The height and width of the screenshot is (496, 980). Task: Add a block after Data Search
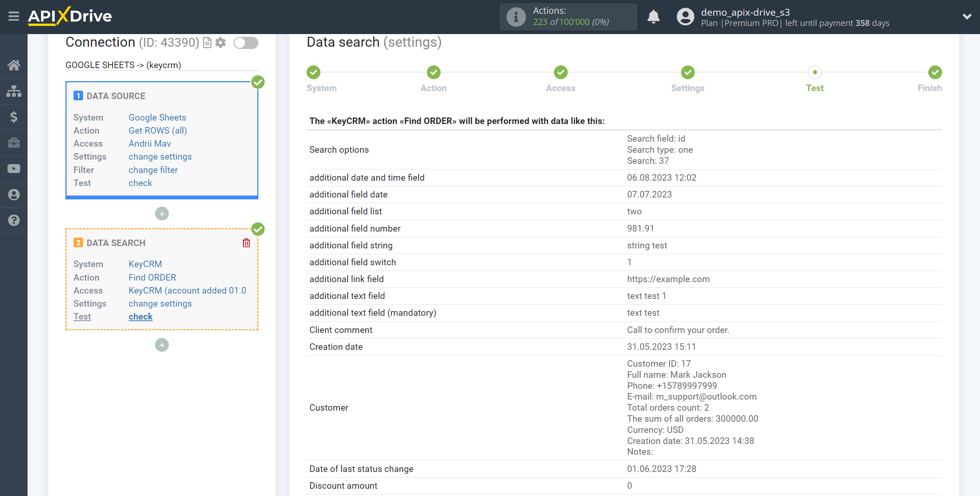click(x=162, y=345)
